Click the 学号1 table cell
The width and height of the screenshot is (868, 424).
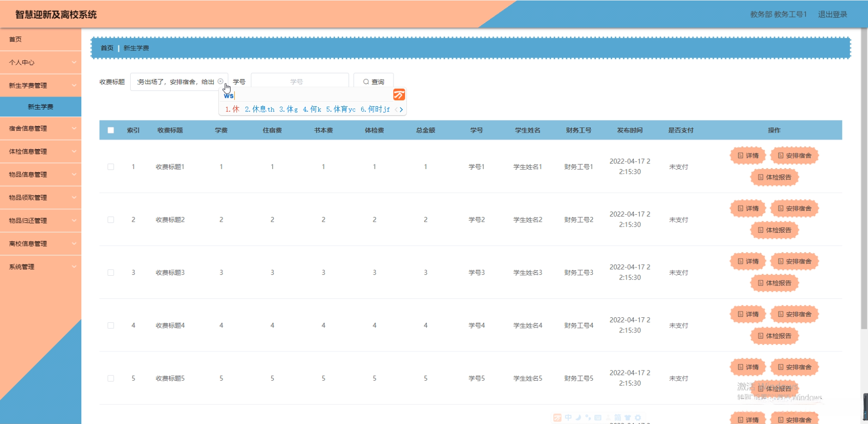coord(477,167)
